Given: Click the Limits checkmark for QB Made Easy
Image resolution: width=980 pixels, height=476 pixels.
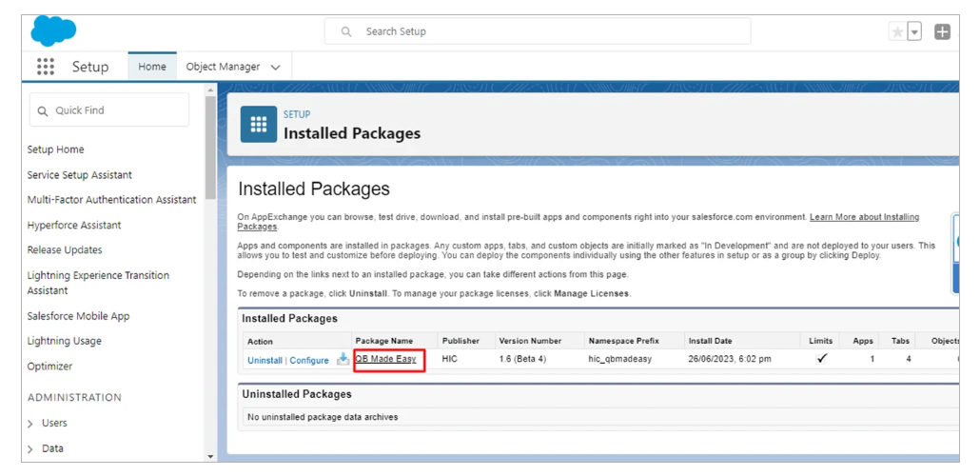Looking at the screenshot, I should pos(821,359).
